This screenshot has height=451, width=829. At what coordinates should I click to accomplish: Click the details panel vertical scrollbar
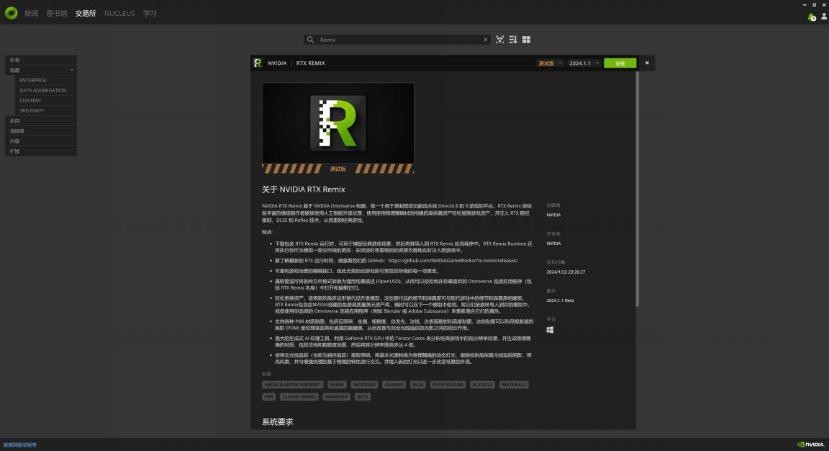(638, 189)
